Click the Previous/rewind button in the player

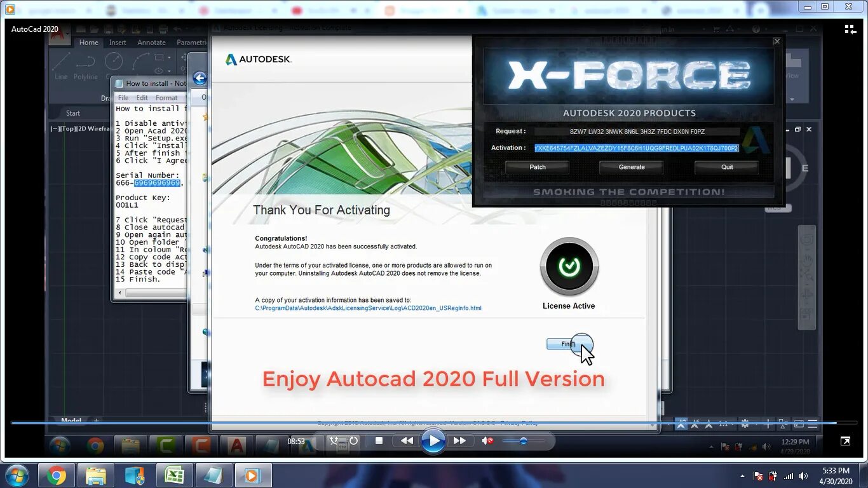(406, 440)
